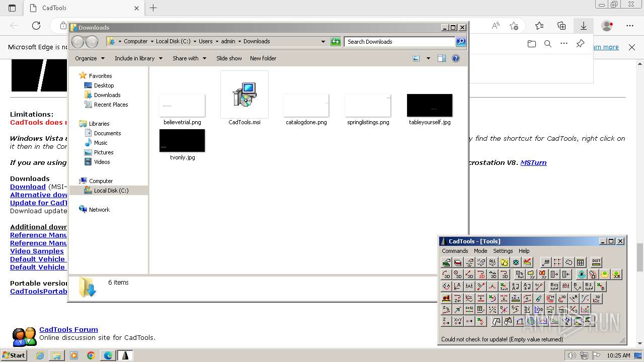Select CadTools.msi installer file
Image resolution: width=644 pixels, height=362 pixels.
tap(245, 98)
